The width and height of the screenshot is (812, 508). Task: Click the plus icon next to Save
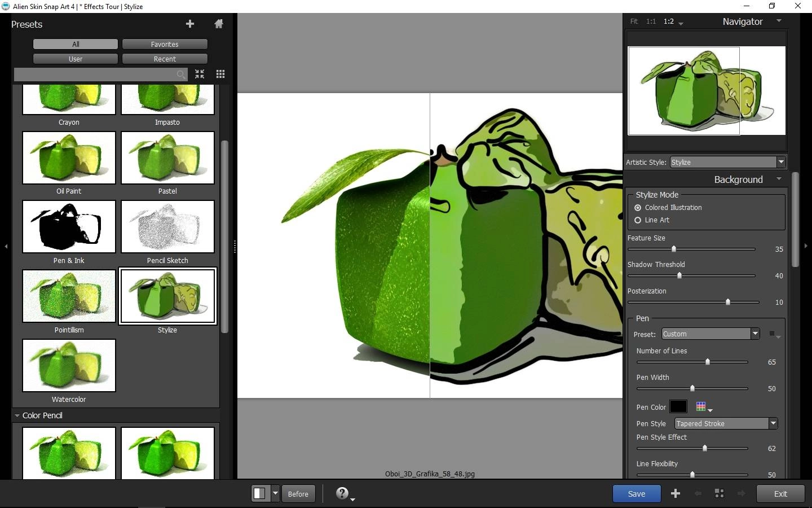676,493
